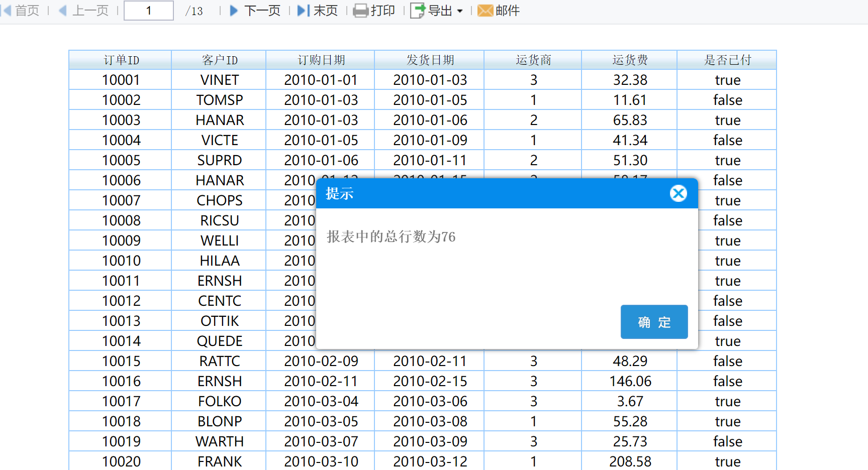
Task: Click customer cell VINET
Action: click(x=219, y=80)
